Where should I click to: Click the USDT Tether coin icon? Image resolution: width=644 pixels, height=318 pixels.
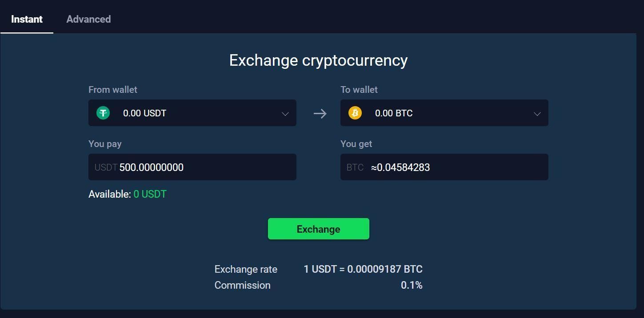point(103,113)
